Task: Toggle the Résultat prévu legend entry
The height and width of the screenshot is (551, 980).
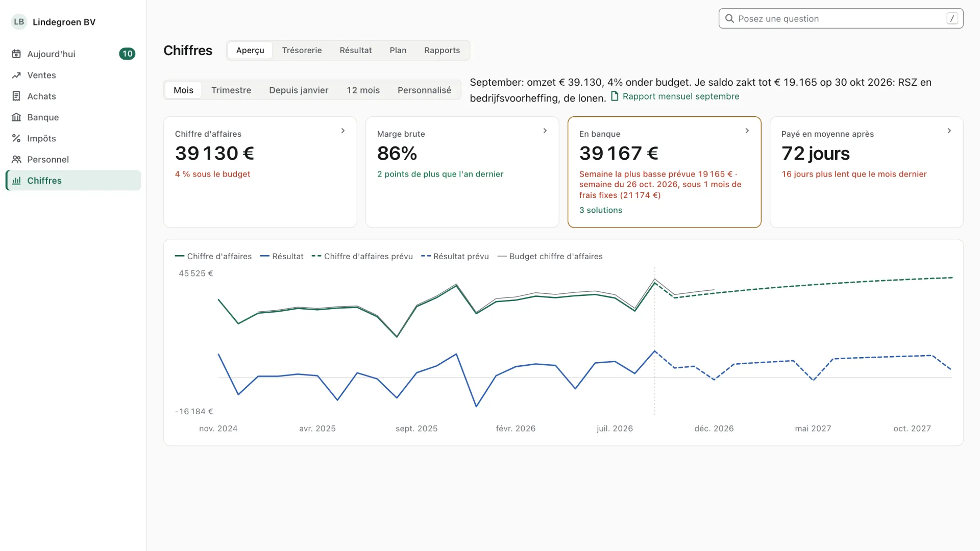Action: pyautogui.click(x=455, y=256)
